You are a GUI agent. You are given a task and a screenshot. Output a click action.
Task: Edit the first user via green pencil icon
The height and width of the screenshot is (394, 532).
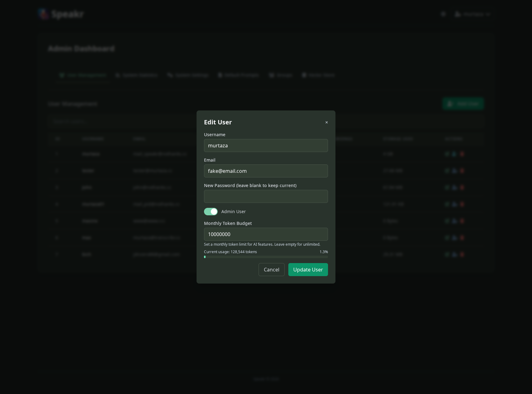447,154
